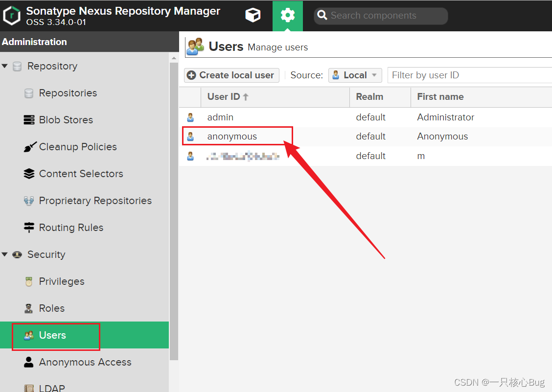The image size is (552, 392).
Task: Click the default realm cell for anonymous
Action: (371, 137)
